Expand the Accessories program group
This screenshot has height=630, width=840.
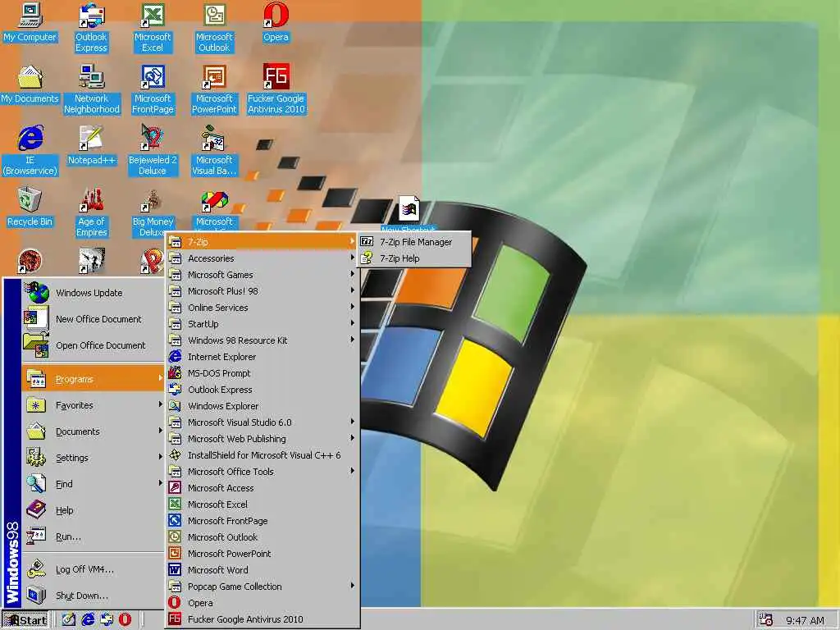tap(262, 258)
